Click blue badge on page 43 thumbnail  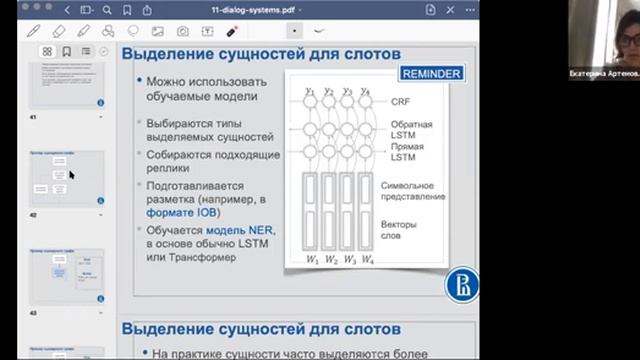pyautogui.click(x=101, y=299)
